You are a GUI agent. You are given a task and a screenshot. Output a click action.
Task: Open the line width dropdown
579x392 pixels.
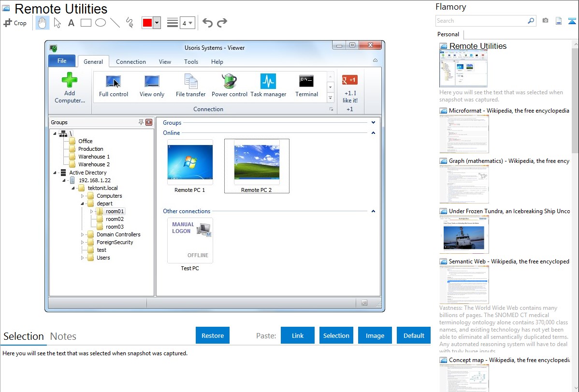point(187,23)
